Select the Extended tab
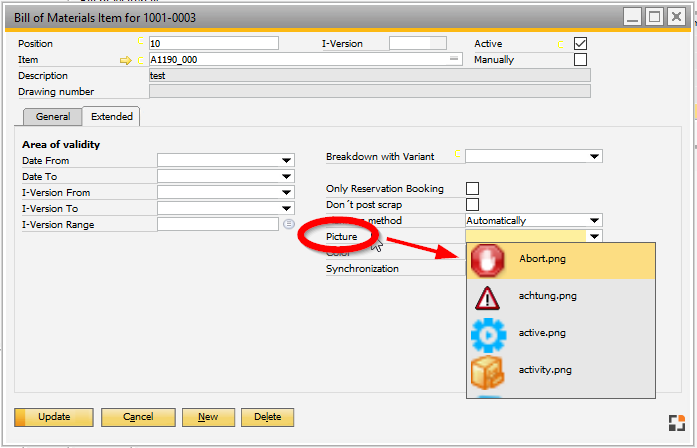 pyautogui.click(x=112, y=117)
